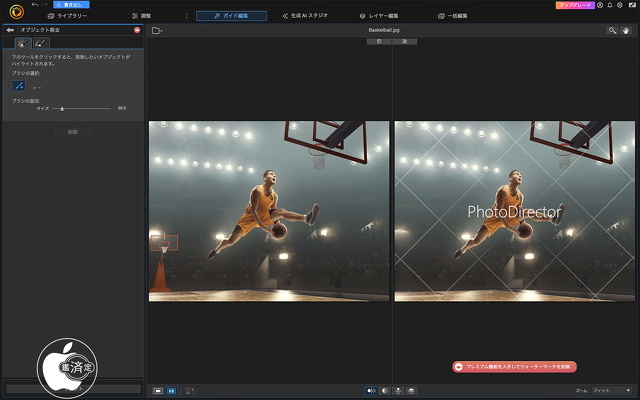Open the 生成AIスタジオ tab
The height and width of the screenshot is (400, 640).
(305, 16)
